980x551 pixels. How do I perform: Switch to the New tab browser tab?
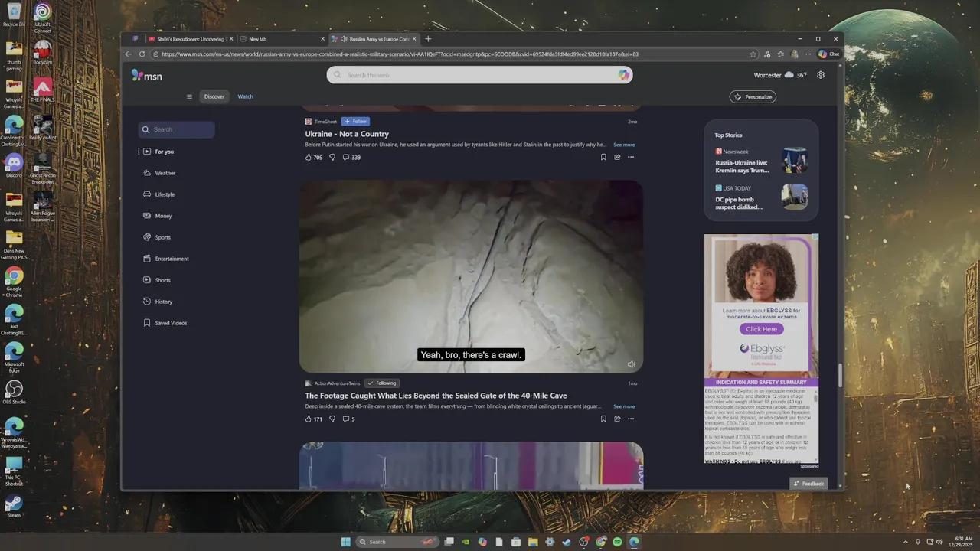tap(282, 39)
